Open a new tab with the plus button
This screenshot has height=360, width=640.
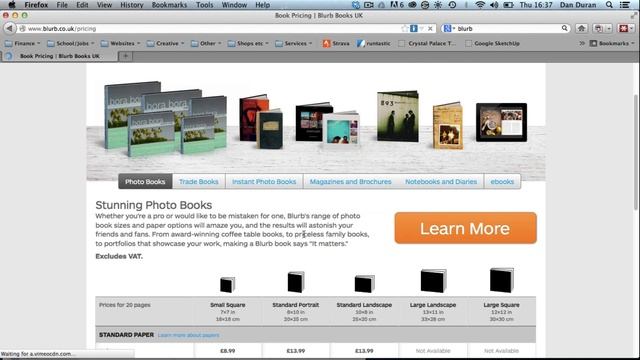point(126,56)
